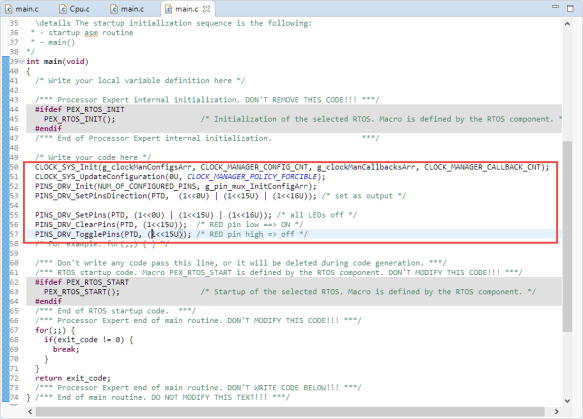This screenshot has width=583, height=419.
Task: Click the horizontal scrollbar thumb
Action: point(290,412)
